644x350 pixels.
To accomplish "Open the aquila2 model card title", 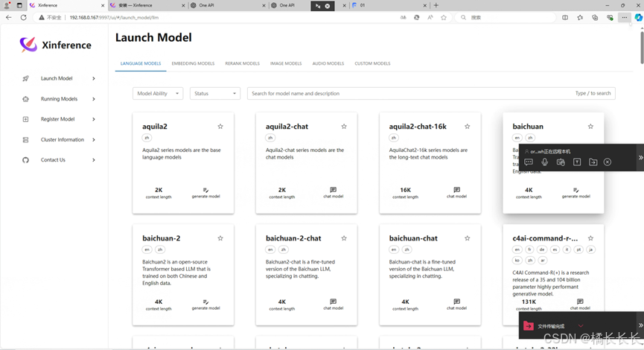I will click(x=155, y=127).
